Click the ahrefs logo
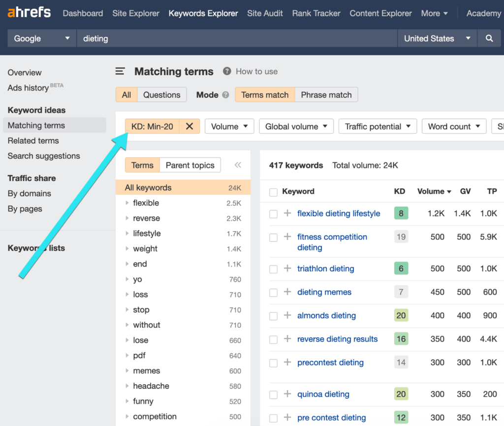The image size is (504, 426). (28, 12)
